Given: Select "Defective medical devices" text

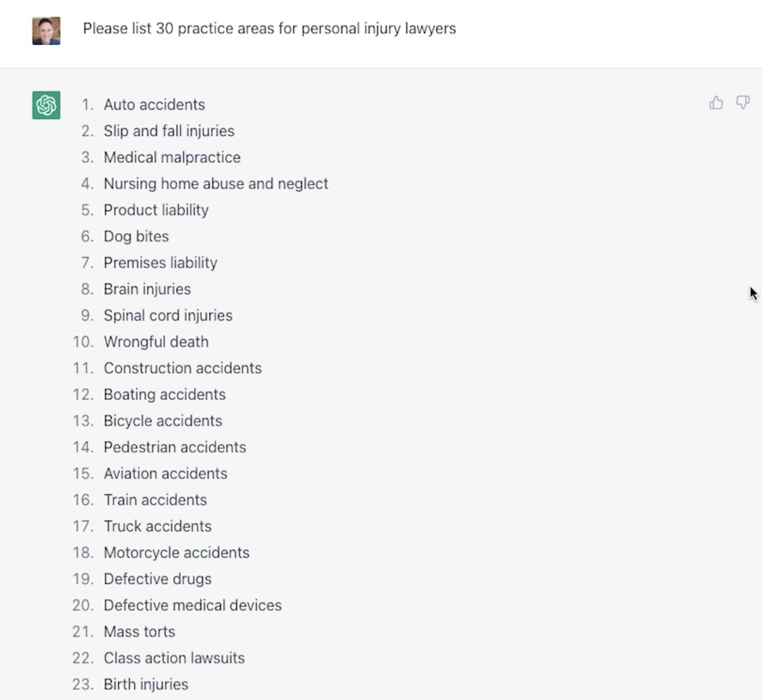Looking at the screenshot, I should [193, 605].
